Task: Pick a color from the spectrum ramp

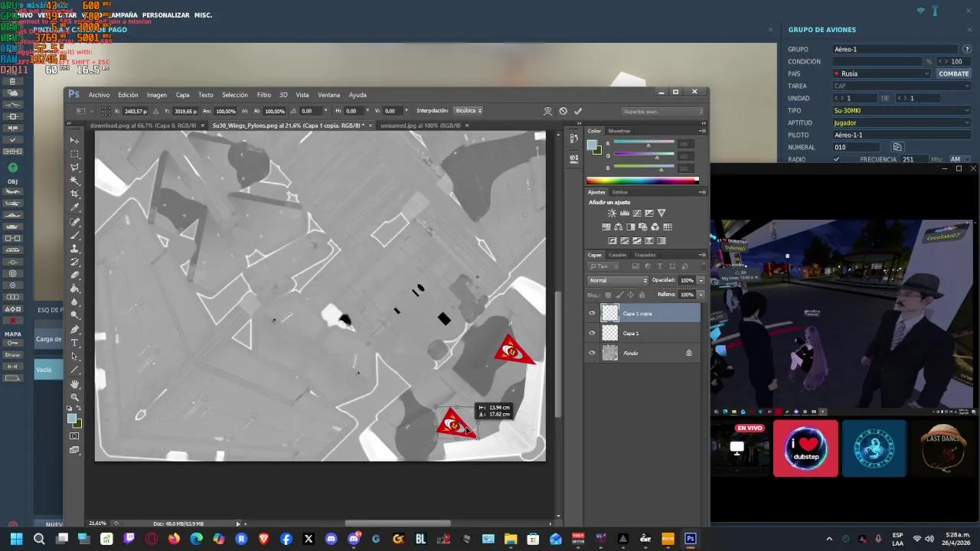Action: click(x=642, y=181)
